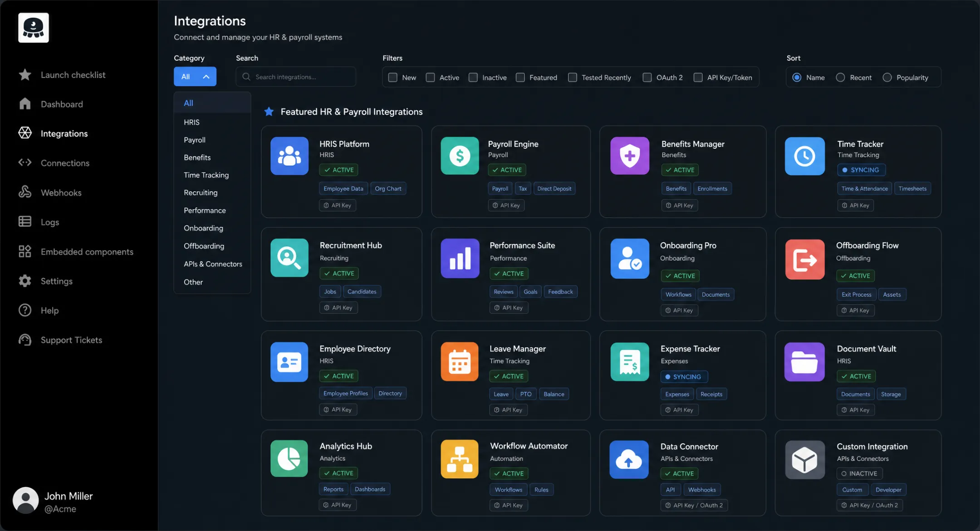Click the app logo at top left
This screenshot has height=531, width=980.
(34, 28)
